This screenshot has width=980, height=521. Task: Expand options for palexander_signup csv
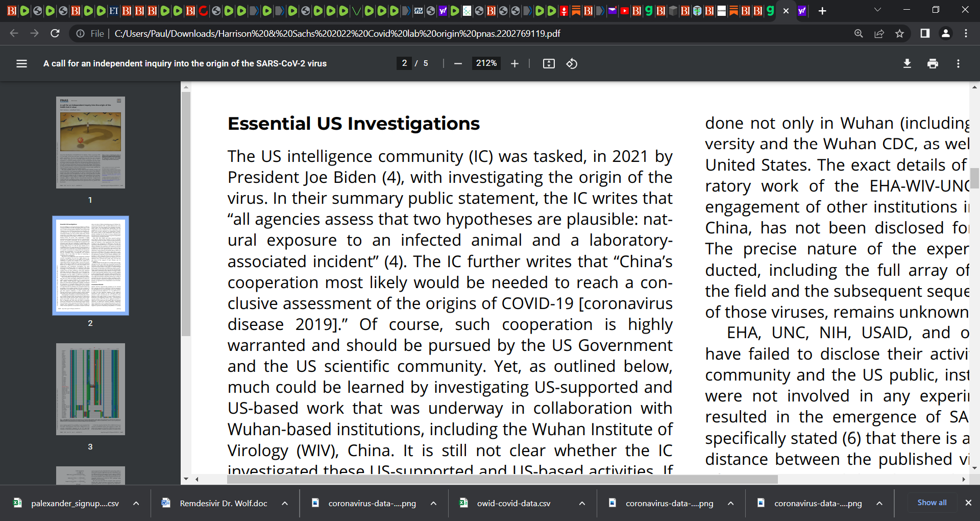[x=136, y=503]
